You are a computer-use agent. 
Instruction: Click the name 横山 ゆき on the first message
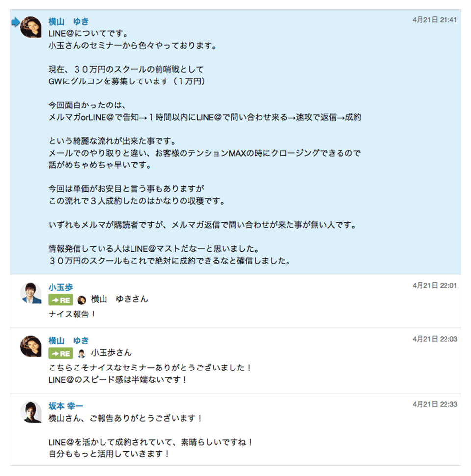69,21
